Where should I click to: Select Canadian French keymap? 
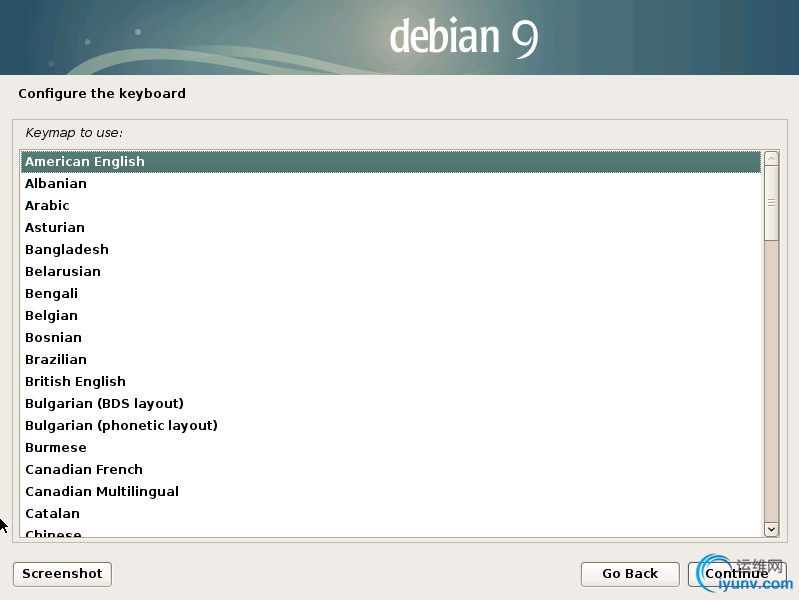pos(391,469)
